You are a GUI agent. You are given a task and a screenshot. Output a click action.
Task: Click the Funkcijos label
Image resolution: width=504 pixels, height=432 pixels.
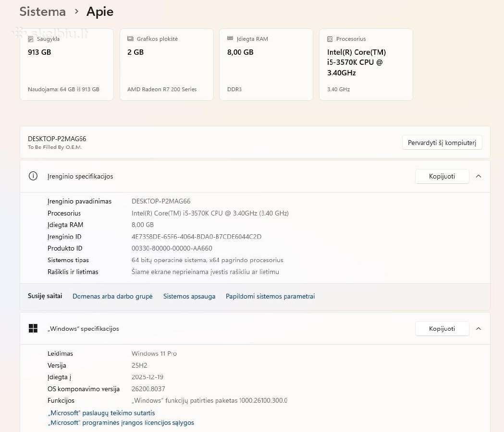61,400
